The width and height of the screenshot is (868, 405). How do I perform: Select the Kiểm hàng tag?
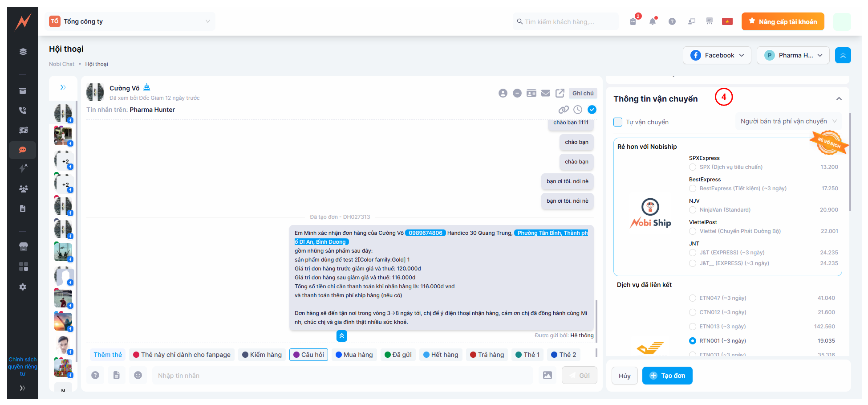pos(262,355)
